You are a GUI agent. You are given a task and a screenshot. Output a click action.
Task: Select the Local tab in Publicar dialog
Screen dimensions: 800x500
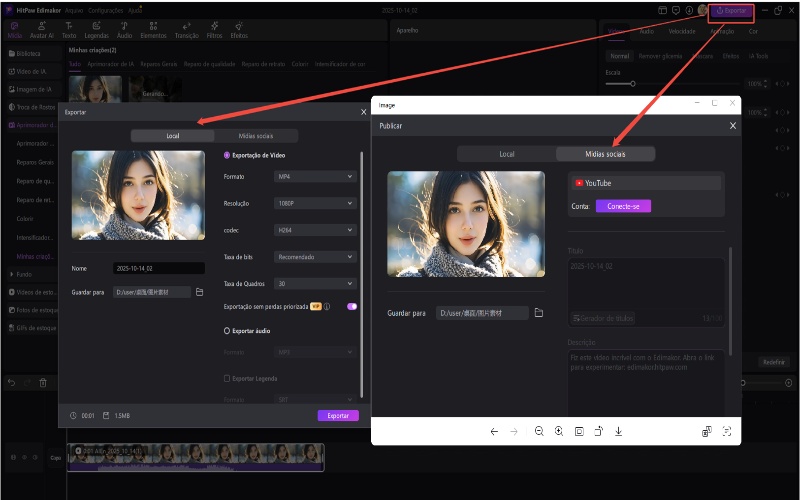tap(507, 154)
